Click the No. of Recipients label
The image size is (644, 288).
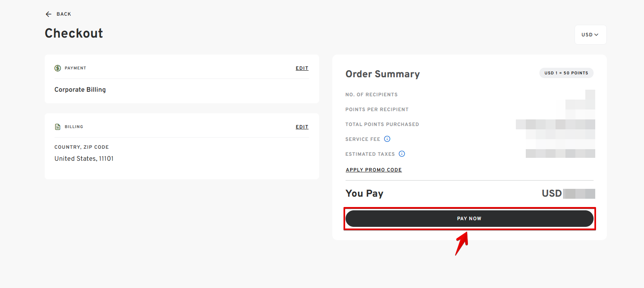click(x=371, y=95)
